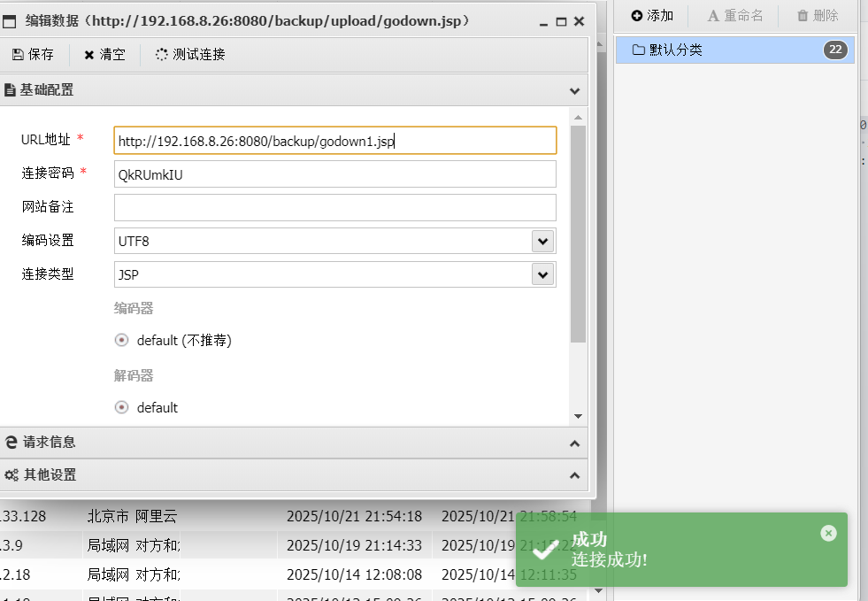This screenshot has width=868, height=601.
Task: Click the Test Connection (测试连接) spinner icon
Action: pyautogui.click(x=162, y=55)
